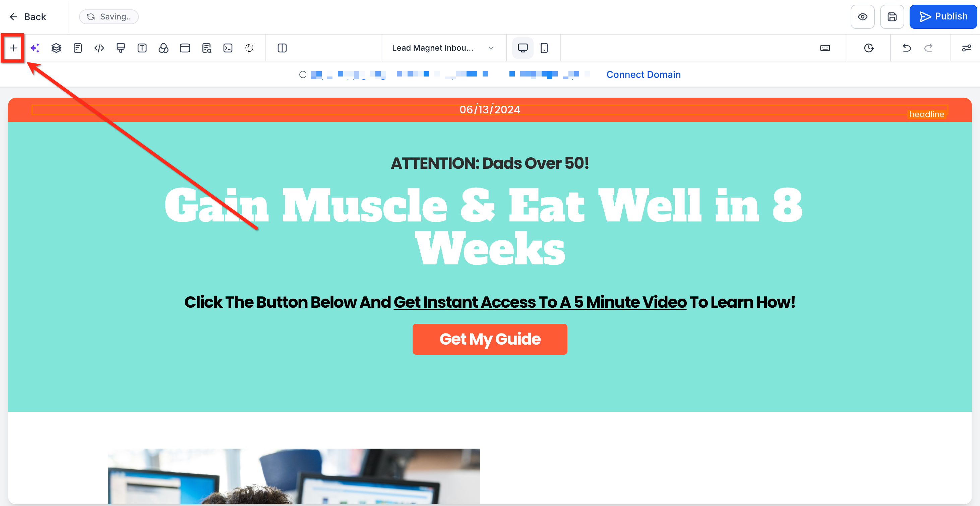Viewport: 980px width, 506px height.
Task: Open the version history clock icon
Action: (x=868, y=48)
